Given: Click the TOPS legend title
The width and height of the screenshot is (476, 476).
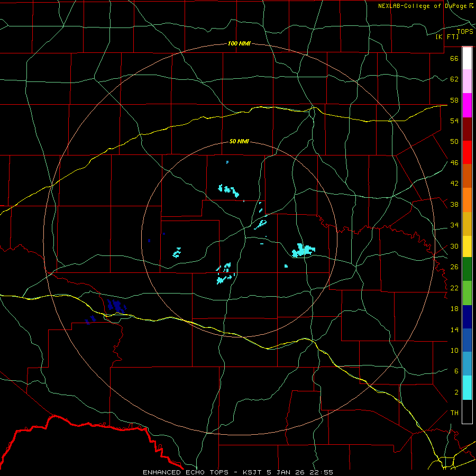Looking at the screenshot, I should pos(465,31).
